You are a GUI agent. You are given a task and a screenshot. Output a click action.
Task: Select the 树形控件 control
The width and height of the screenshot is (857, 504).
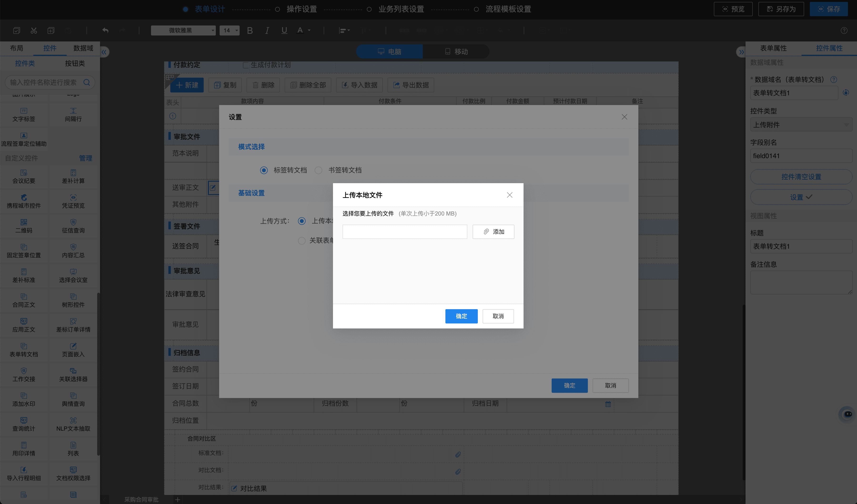point(73,301)
